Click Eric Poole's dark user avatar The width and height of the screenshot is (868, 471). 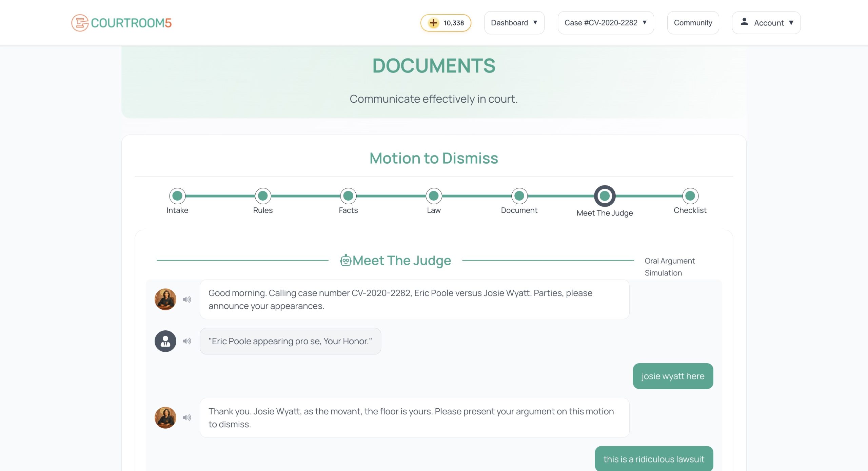tap(165, 341)
